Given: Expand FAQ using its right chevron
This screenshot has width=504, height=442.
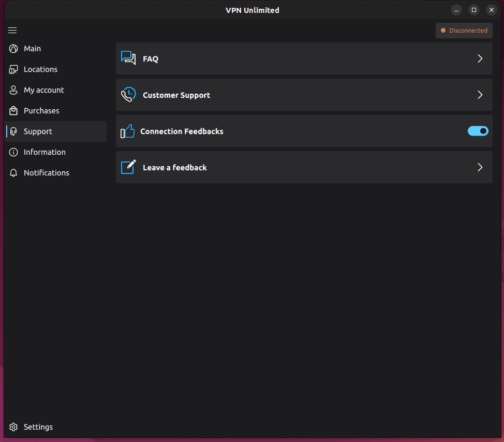Looking at the screenshot, I should click(480, 58).
